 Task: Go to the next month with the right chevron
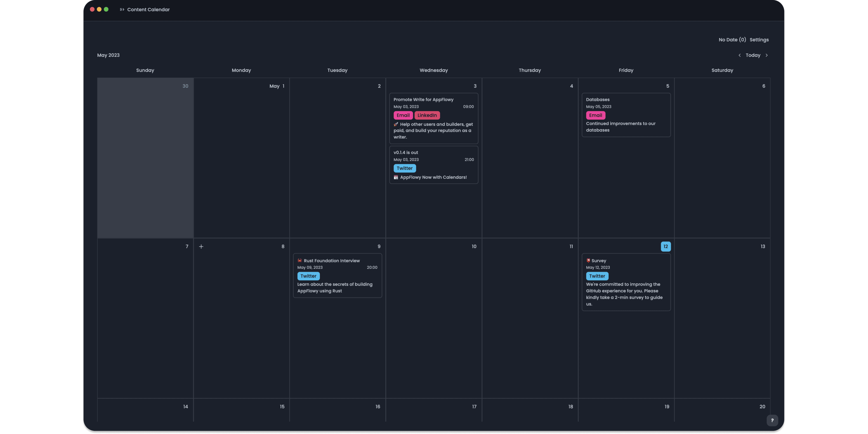pos(767,55)
